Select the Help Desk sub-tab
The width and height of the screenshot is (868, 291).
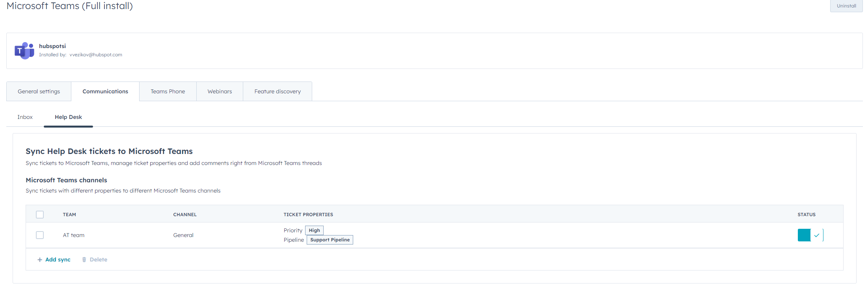pos(68,117)
